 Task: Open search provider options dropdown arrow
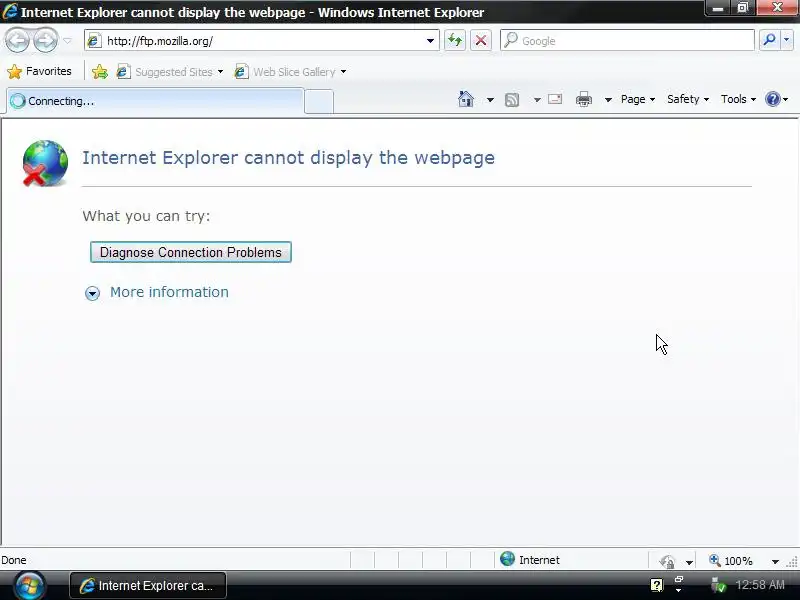coord(786,40)
